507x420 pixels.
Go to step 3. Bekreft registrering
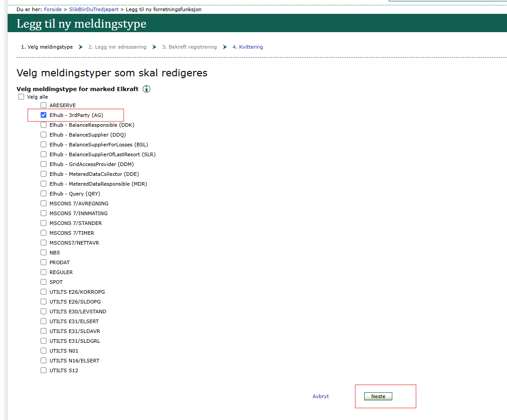coord(190,47)
